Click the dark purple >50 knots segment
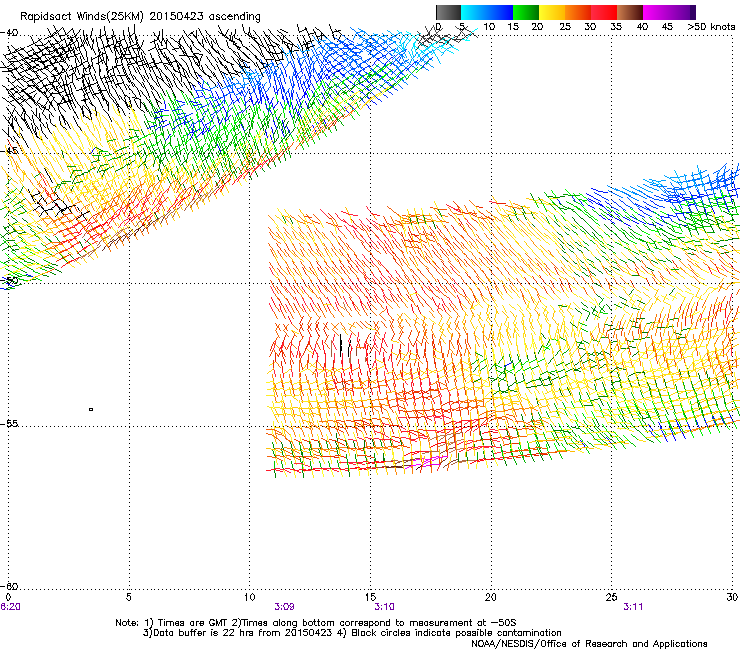 (693, 12)
